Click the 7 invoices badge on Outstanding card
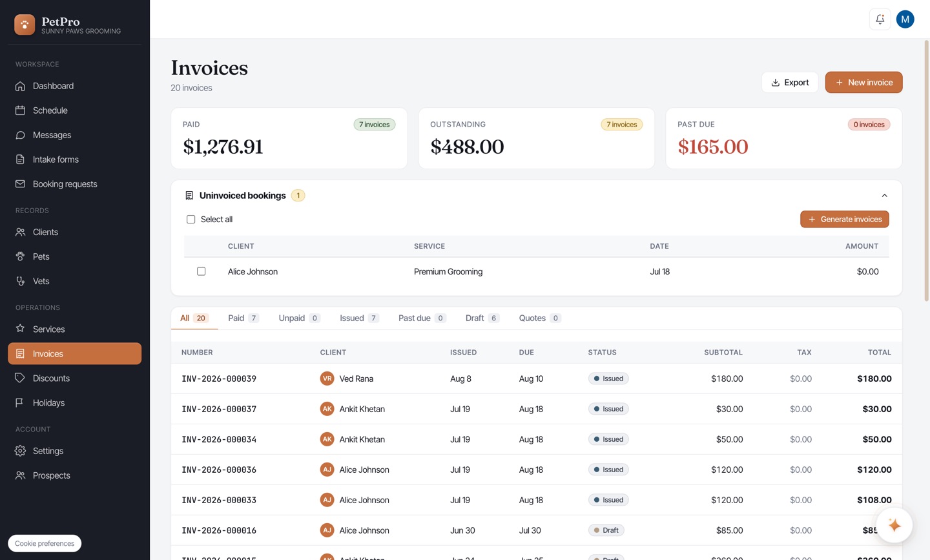The image size is (930, 560). click(622, 125)
